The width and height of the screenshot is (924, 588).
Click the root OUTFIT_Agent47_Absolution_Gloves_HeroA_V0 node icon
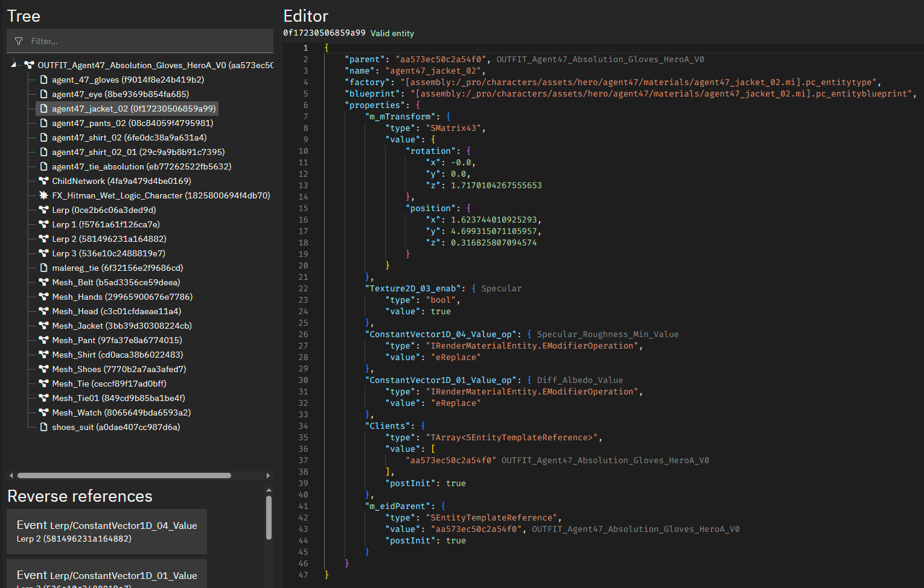tap(29, 65)
